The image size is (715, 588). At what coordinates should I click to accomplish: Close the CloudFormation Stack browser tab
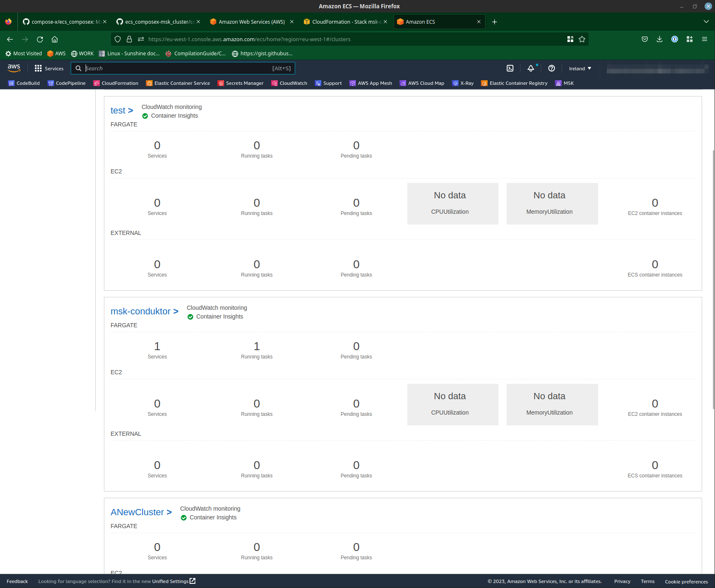[385, 22]
